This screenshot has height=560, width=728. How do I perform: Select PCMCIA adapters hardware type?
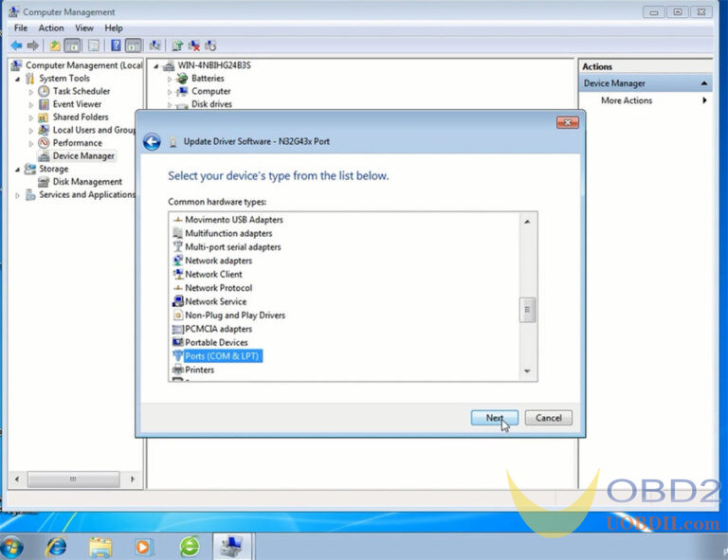click(218, 329)
